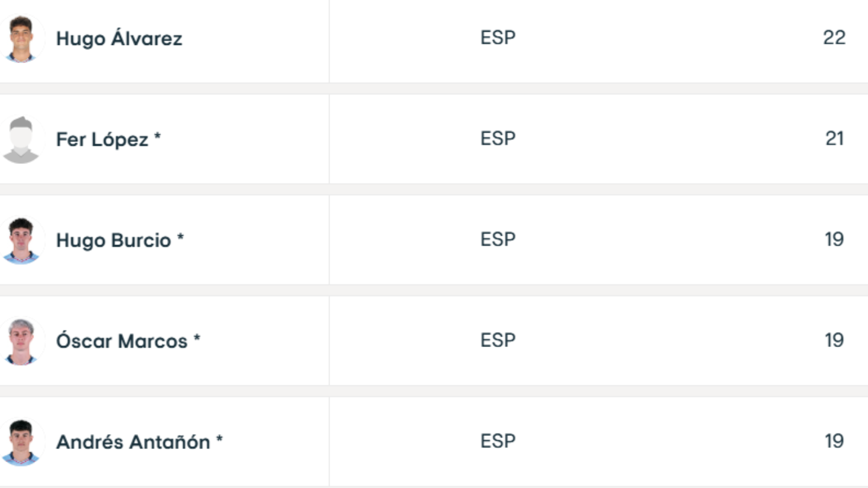Click age 22 in Hugo Álvarez row
Image resolution: width=868 pixels, height=488 pixels.
tap(834, 38)
